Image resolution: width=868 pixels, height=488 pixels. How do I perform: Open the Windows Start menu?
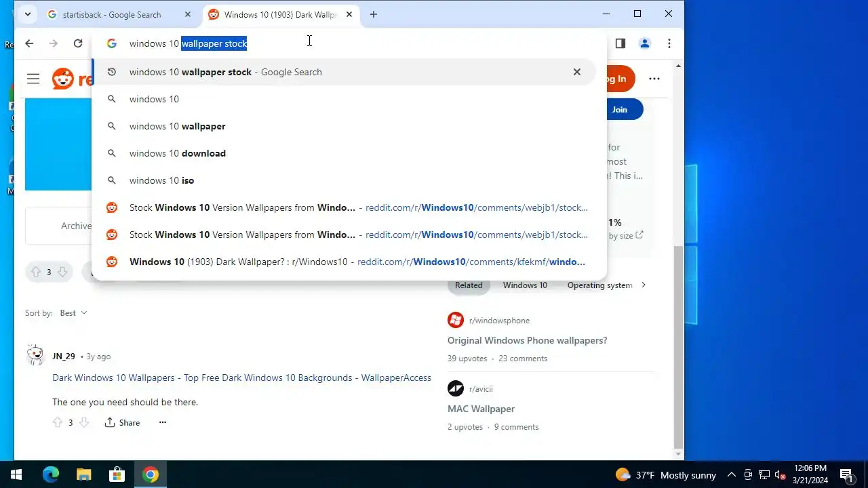tap(16, 474)
